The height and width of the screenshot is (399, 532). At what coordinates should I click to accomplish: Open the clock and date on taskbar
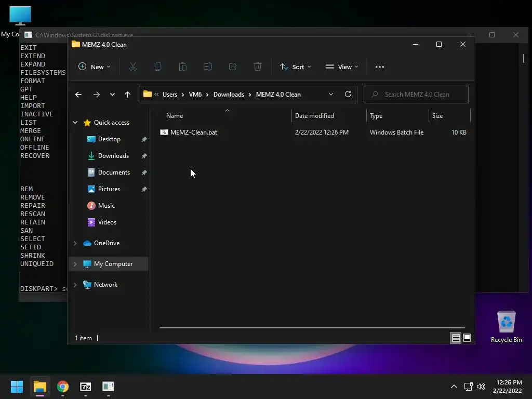click(507, 387)
